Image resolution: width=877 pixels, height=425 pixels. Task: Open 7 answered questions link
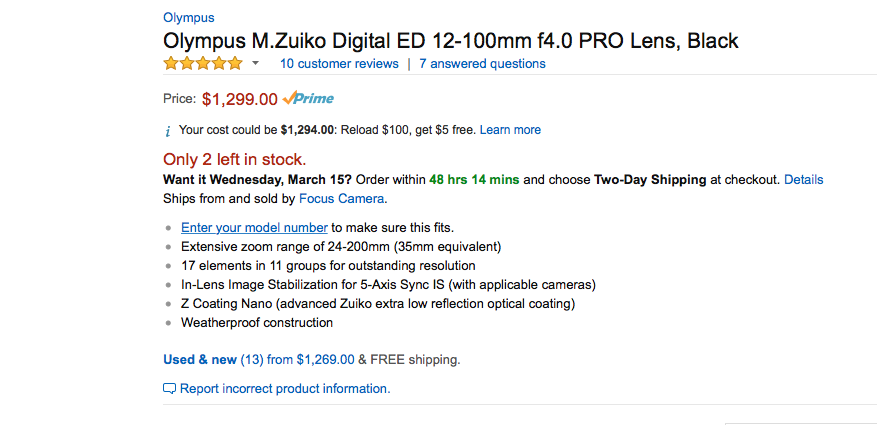pyautogui.click(x=483, y=64)
